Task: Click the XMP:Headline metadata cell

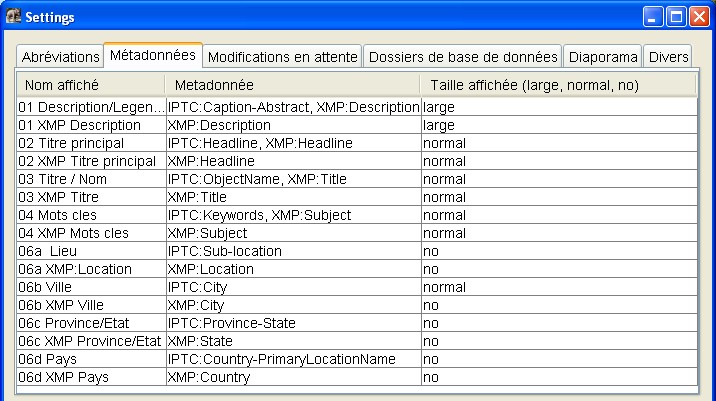Action: tap(294, 161)
